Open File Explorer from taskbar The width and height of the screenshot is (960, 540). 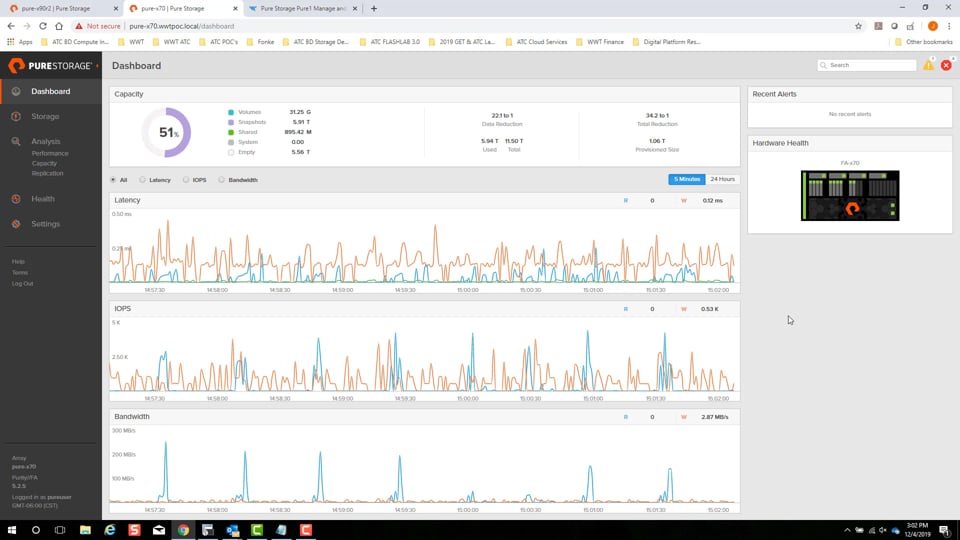85,530
